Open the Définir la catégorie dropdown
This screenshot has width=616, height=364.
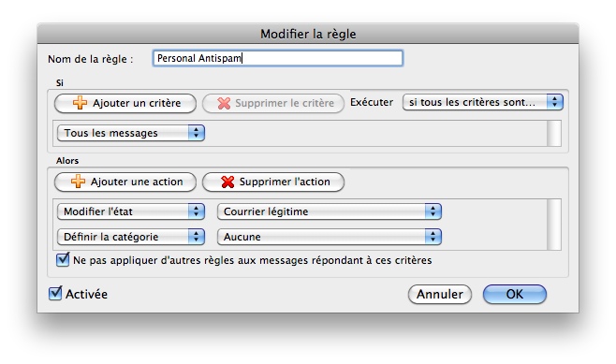(131, 237)
